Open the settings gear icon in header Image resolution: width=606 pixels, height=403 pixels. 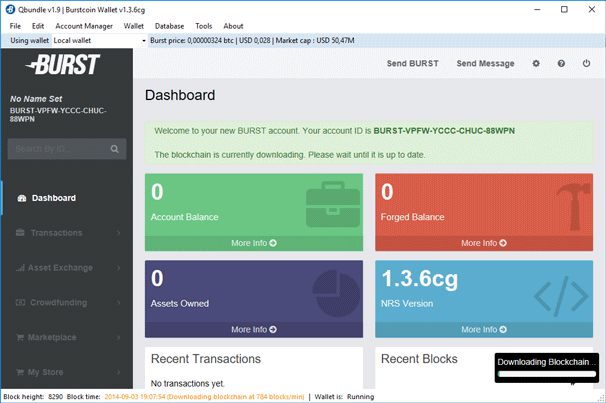tap(536, 63)
